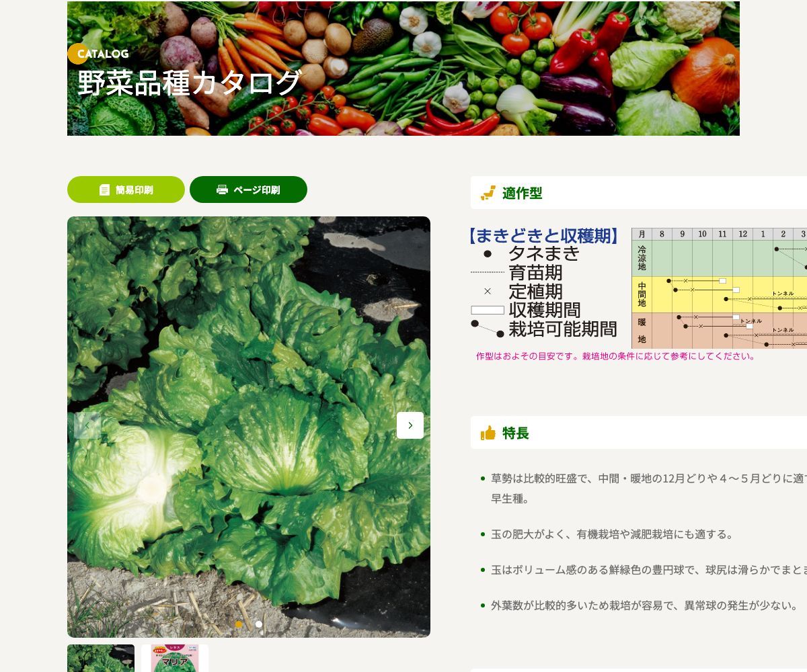Click the 【まきどきと収穫期】 legend title
The height and width of the screenshot is (672, 807).
pyautogui.click(x=543, y=236)
